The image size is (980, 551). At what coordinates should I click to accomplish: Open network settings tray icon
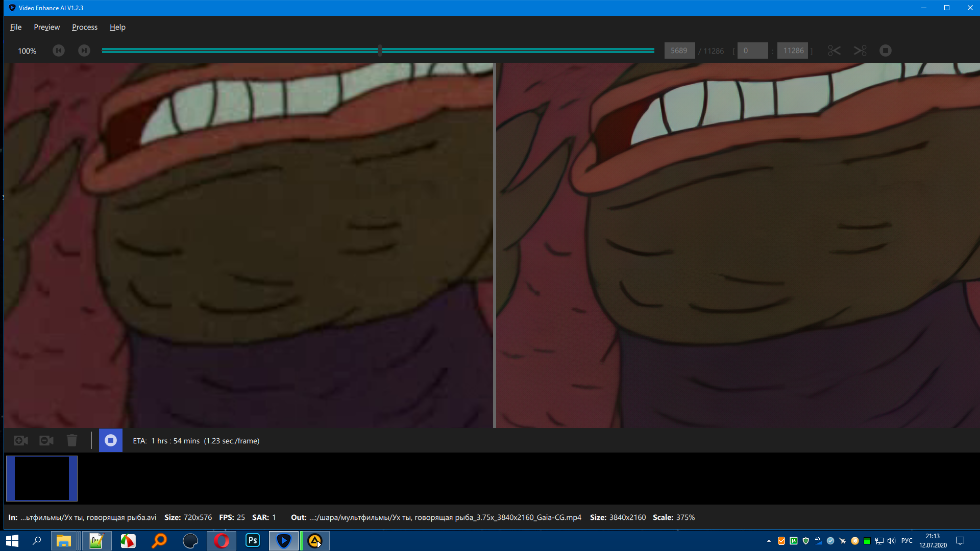[879, 541]
